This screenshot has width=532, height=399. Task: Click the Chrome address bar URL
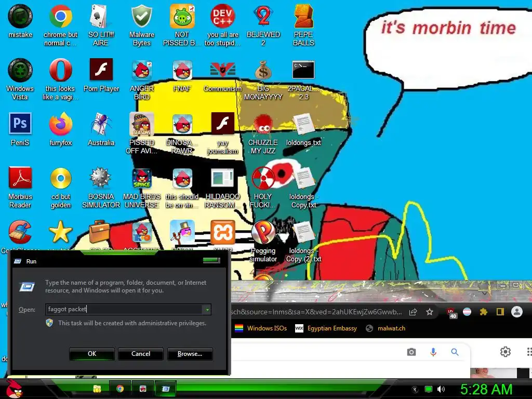pos(316,312)
